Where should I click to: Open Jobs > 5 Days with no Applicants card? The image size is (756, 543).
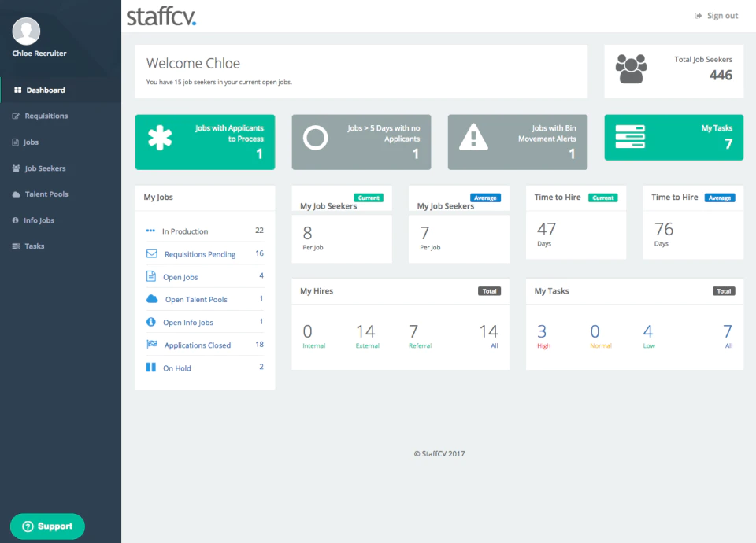(361, 142)
